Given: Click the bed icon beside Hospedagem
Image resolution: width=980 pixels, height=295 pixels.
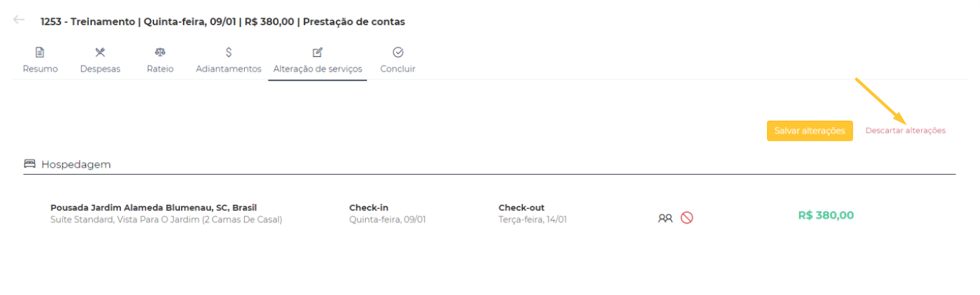Looking at the screenshot, I should point(29,163).
